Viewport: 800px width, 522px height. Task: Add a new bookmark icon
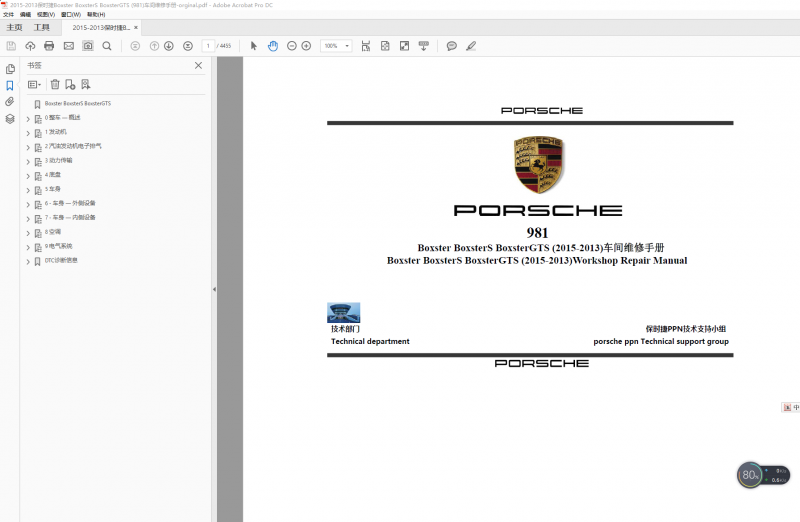click(x=70, y=84)
